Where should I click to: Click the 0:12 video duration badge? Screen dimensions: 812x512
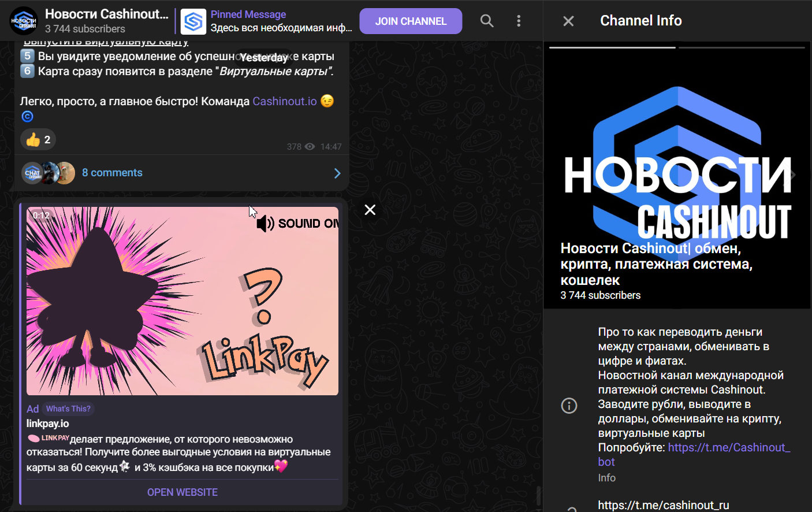coord(41,216)
